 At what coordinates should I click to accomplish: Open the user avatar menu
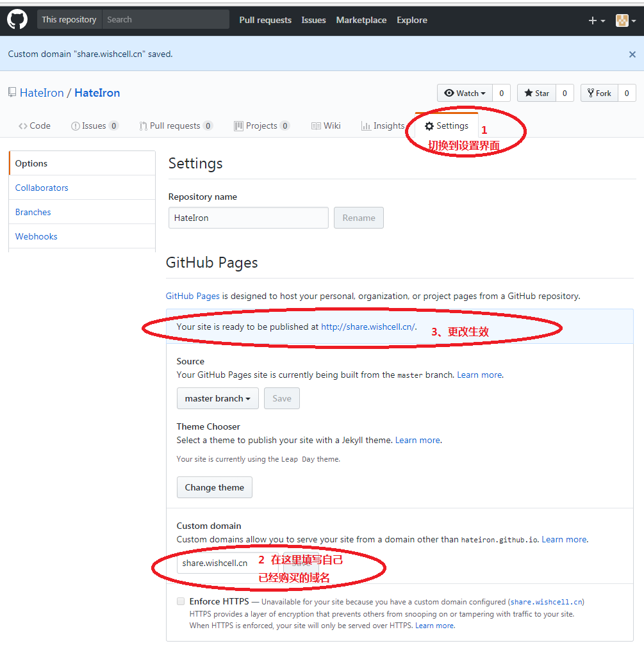point(625,20)
